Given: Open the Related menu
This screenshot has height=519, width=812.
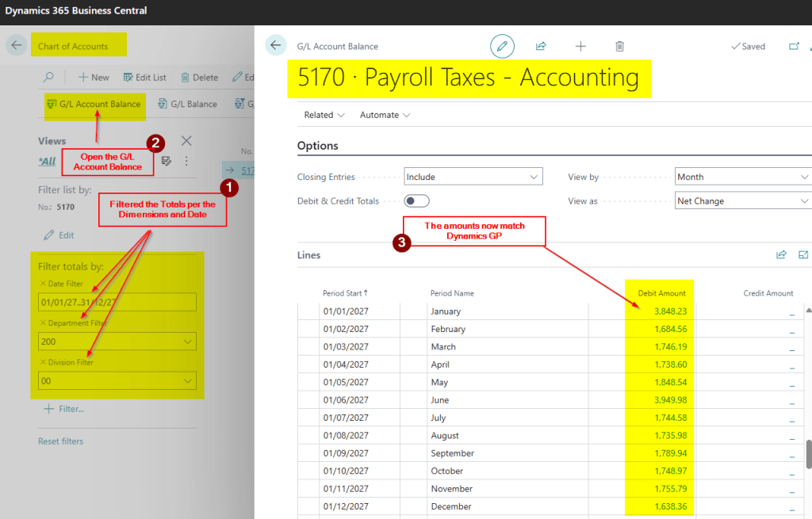Looking at the screenshot, I should point(324,115).
